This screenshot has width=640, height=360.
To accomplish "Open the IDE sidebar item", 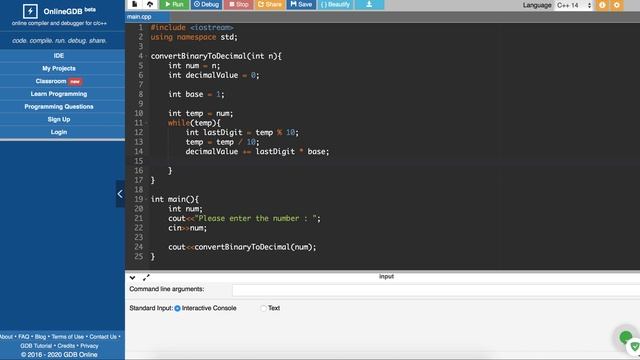I will tap(59, 56).
